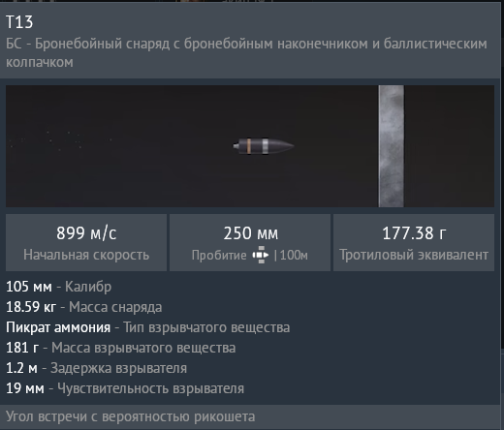The width and height of the screenshot is (504, 430).
Task: Click the 105 мм Калибр row
Action: pyautogui.click(x=59, y=287)
